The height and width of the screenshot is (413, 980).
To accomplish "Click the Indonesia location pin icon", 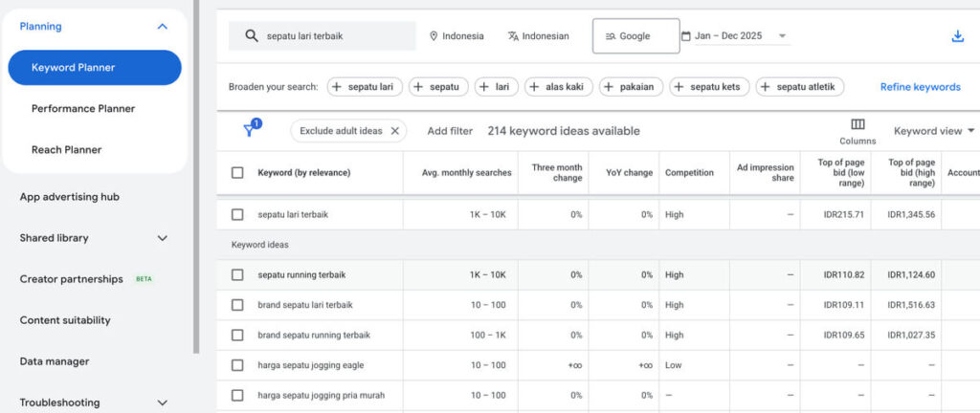I will pos(434,36).
